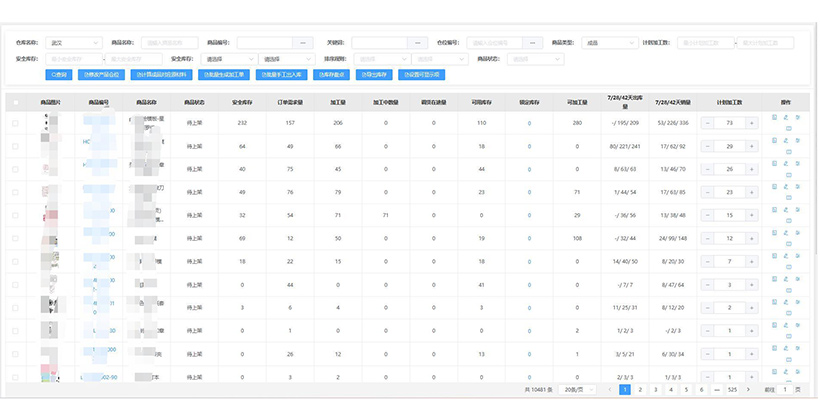Click the blue 查询 search button
Viewport: 820px width, 419px height.
point(58,75)
